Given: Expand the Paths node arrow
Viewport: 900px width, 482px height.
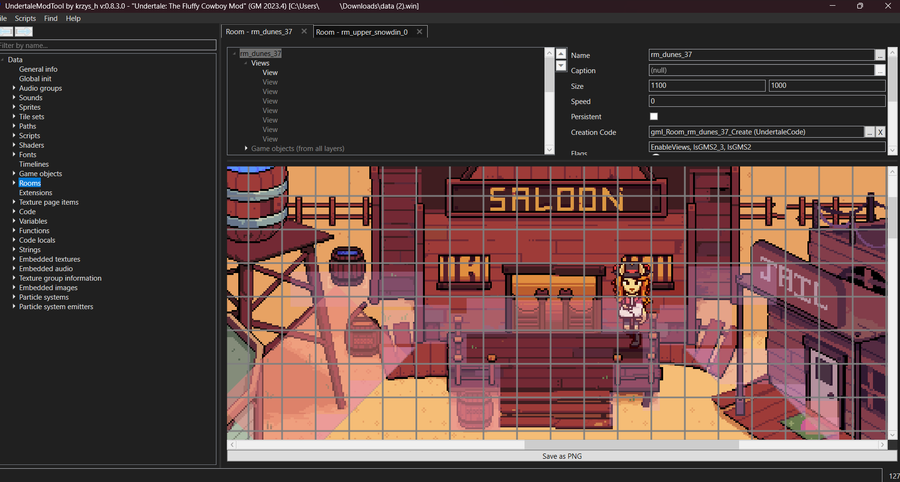Looking at the screenshot, I should point(14,126).
